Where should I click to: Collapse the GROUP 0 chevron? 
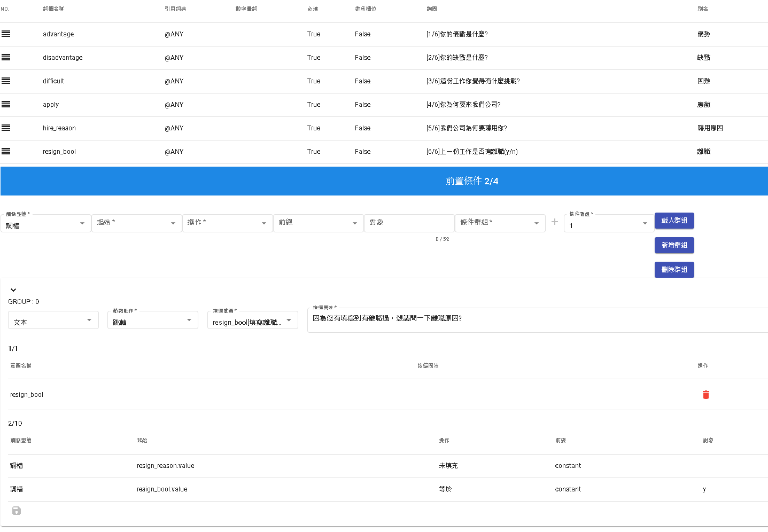tap(13, 290)
